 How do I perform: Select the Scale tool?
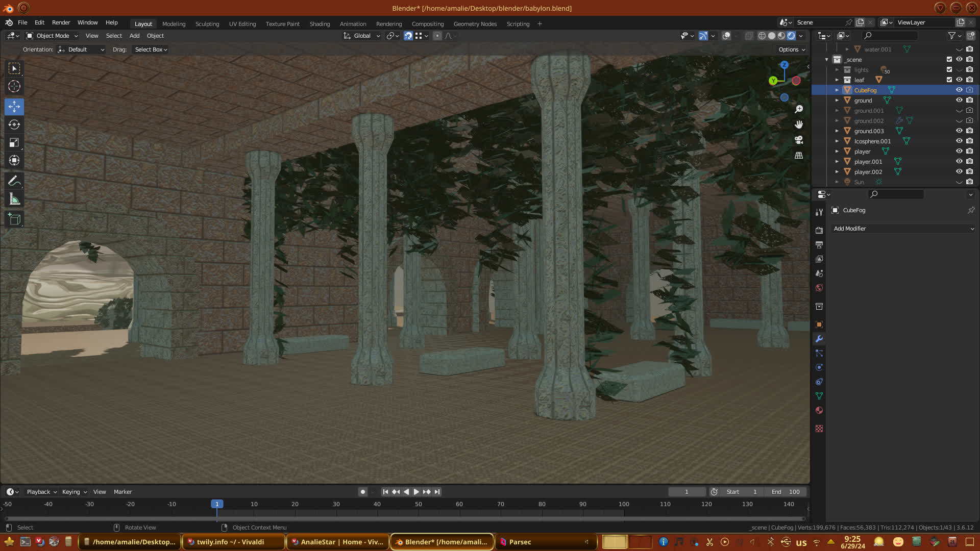tap(14, 143)
